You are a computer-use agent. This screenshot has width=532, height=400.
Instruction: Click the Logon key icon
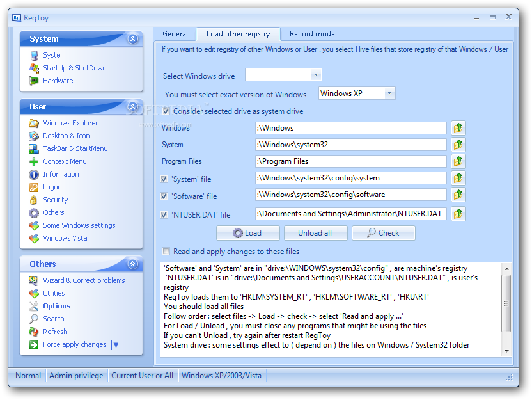pyautogui.click(x=34, y=187)
